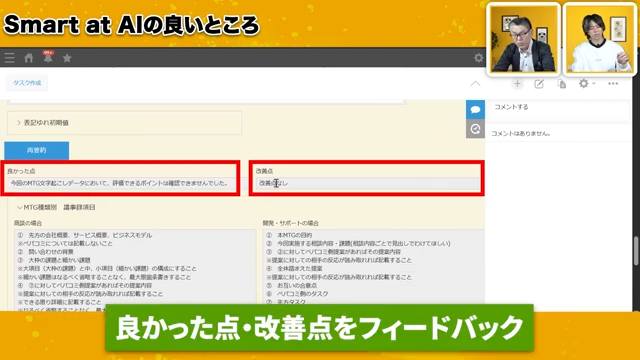The width and height of the screenshot is (640, 360).
Task: Click the 改善点 text field
Action: [x=368, y=184]
